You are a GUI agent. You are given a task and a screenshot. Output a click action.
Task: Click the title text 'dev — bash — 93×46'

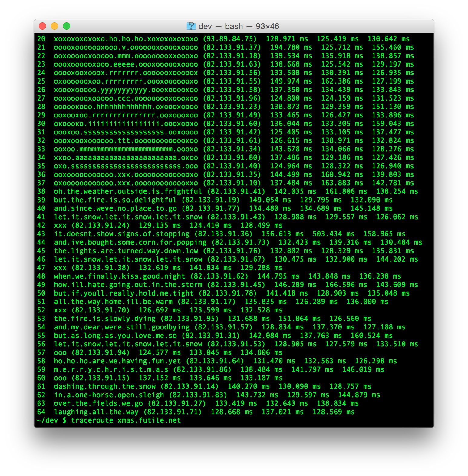click(239, 26)
